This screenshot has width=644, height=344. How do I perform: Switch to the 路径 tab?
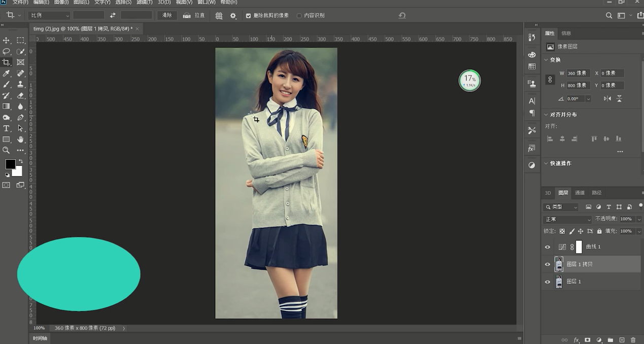coord(597,193)
